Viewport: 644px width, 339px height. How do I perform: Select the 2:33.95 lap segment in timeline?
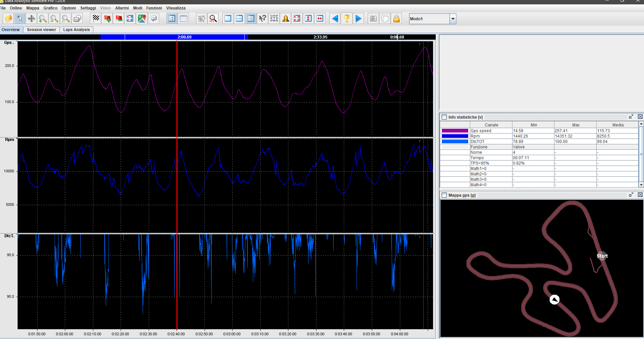(320, 37)
